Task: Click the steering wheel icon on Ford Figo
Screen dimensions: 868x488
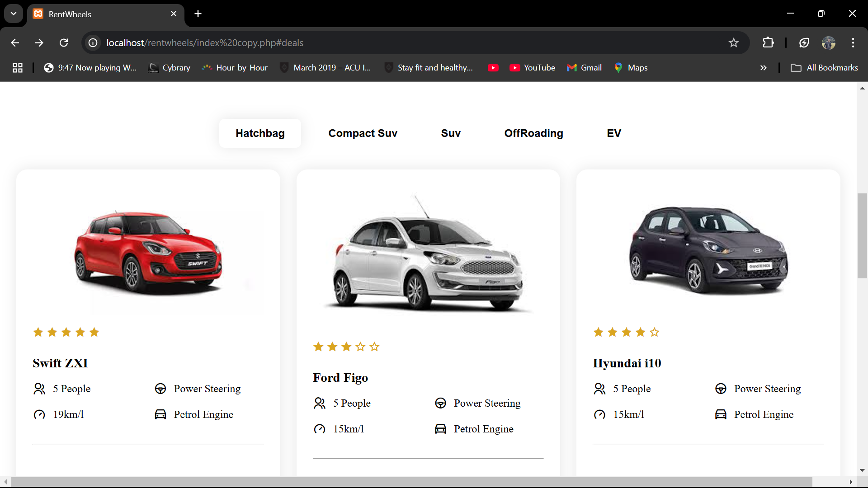Action: (441, 403)
